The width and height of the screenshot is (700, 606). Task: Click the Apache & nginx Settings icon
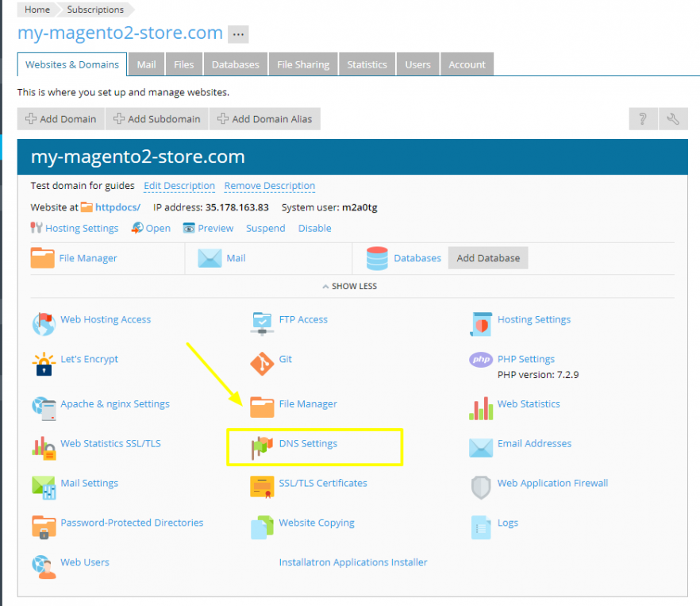[x=44, y=408]
